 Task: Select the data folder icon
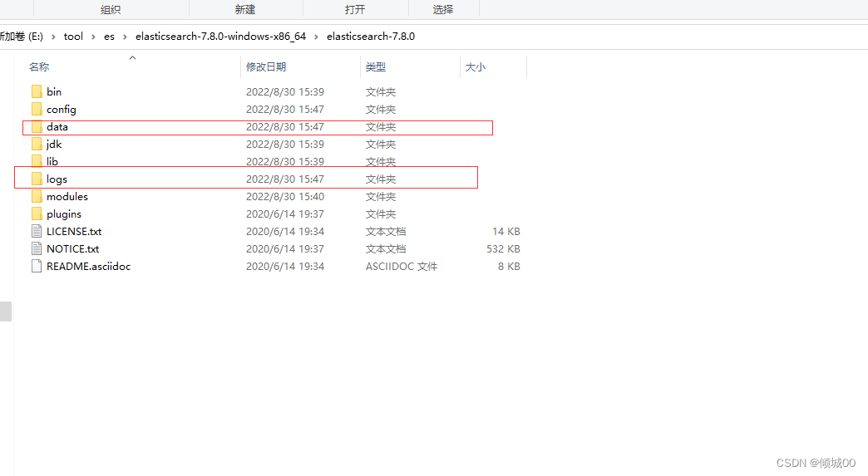click(37, 126)
